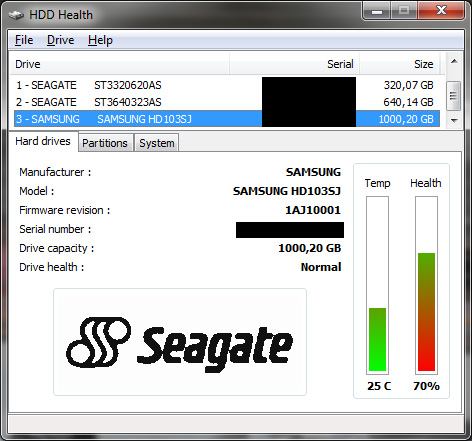Click the 25 C temperature value

379,386
